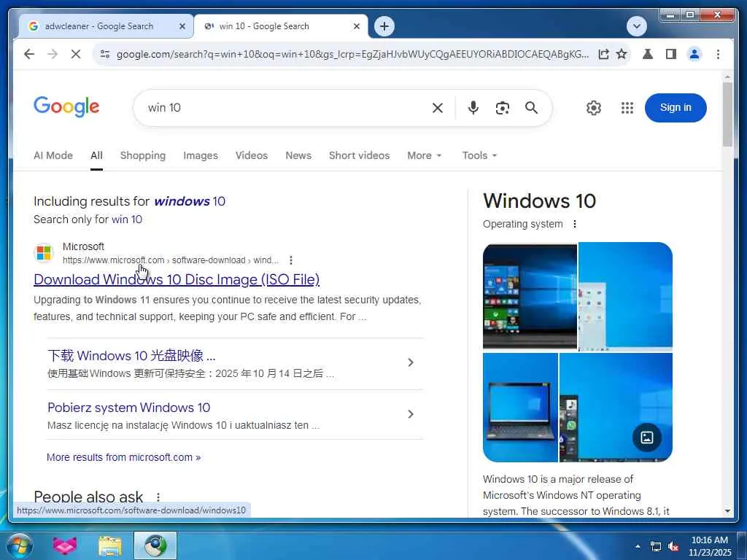
Task: Click the corrected windows 10 suggestion
Action: point(190,201)
